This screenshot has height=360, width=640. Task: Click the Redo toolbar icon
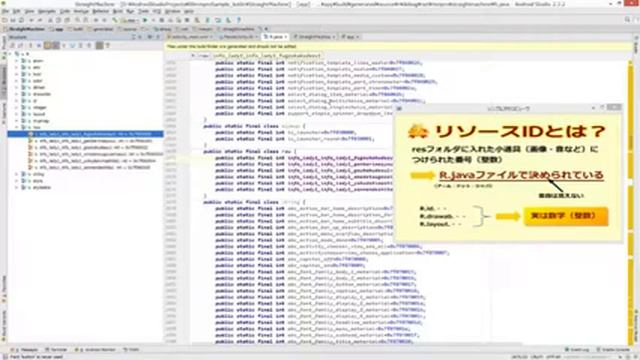click(x=40, y=20)
